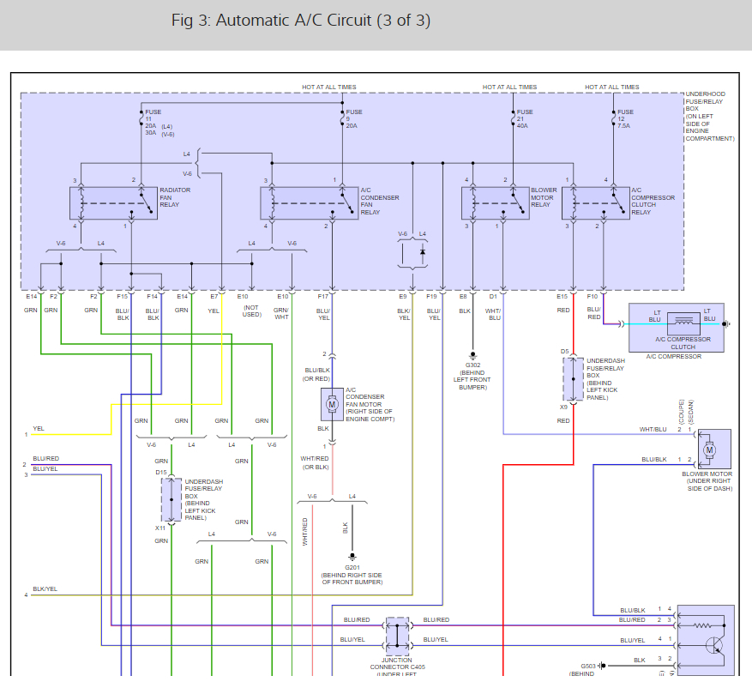Click the '(NOT USED)' note under E10
The height and width of the screenshot is (700, 752).
click(251, 311)
